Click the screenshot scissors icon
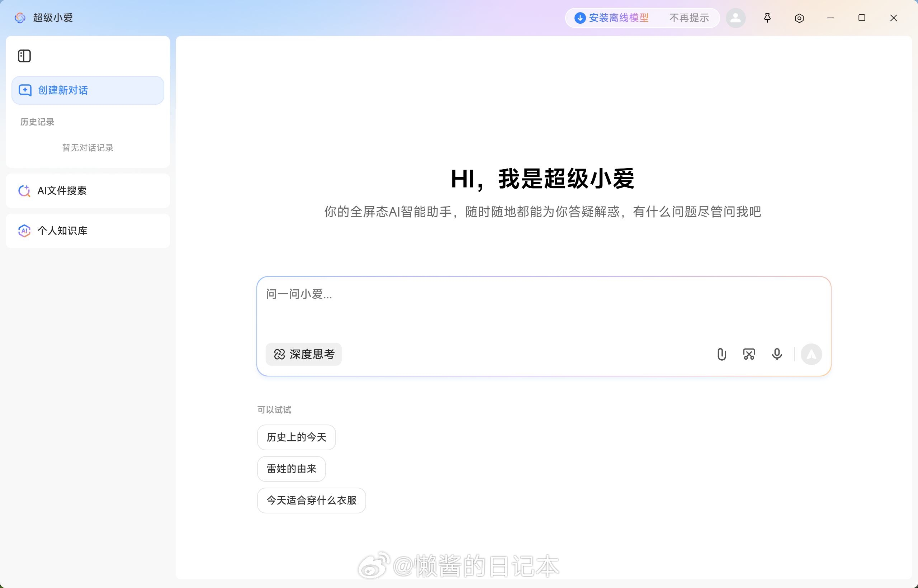Viewport: 918px width, 588px height. [x=749, y=354]
